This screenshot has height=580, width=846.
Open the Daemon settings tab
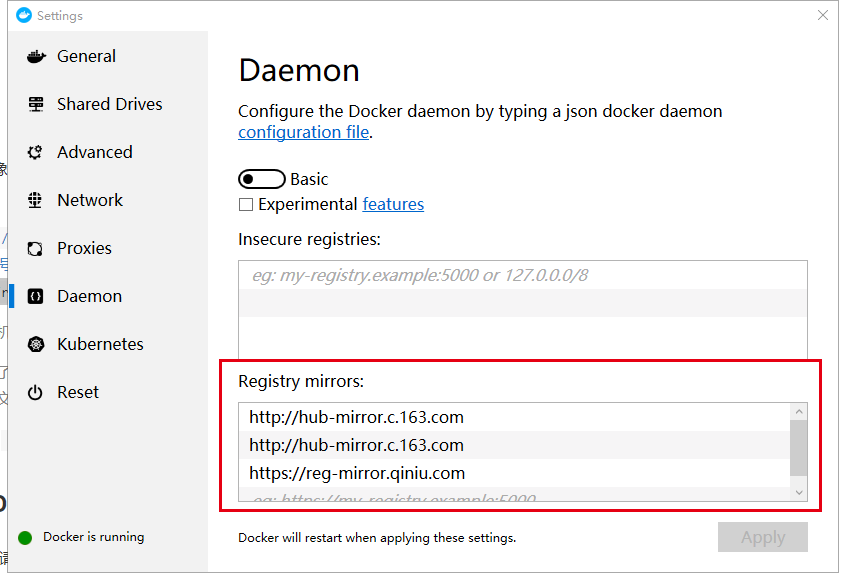(89, 297)
